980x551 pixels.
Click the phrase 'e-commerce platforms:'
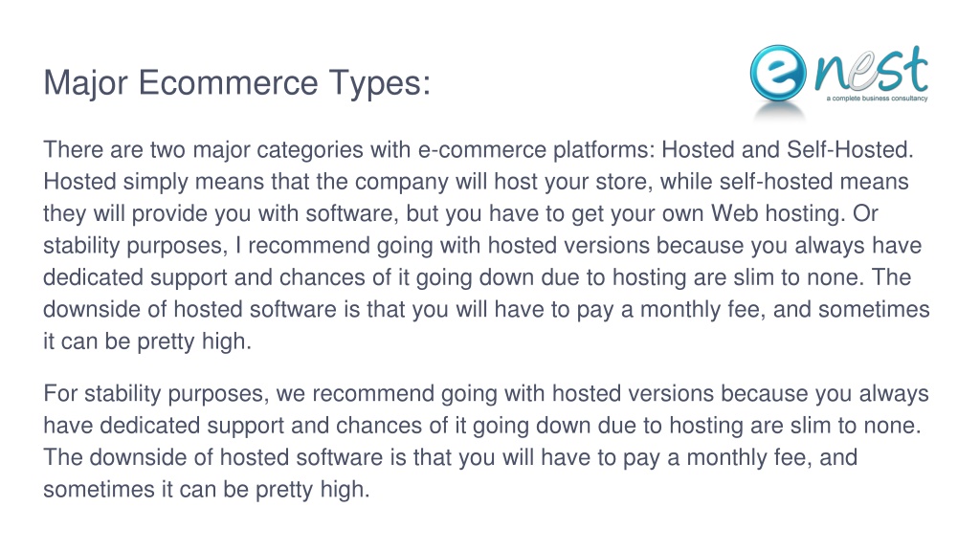(x=536, y=150)
